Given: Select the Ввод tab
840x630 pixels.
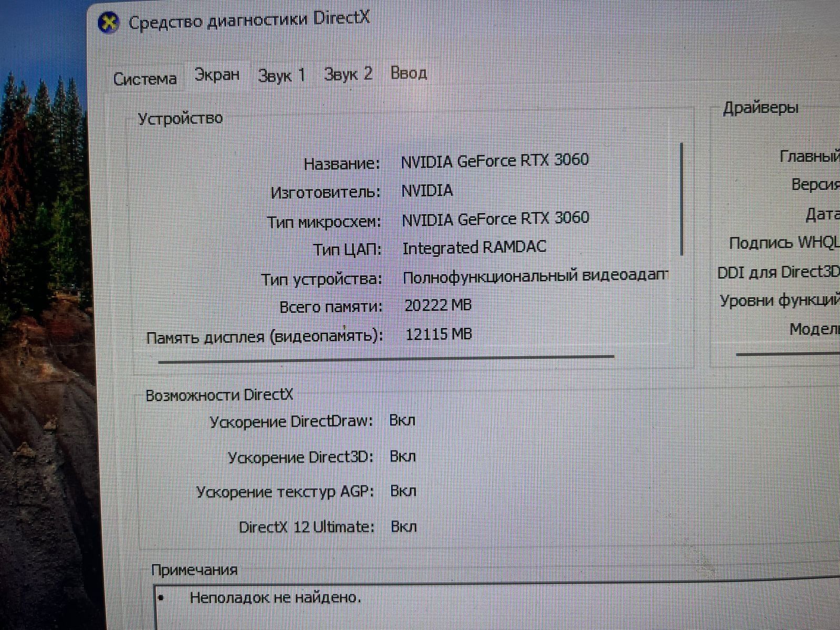Looking at the screenshot, I should [408, 72].
